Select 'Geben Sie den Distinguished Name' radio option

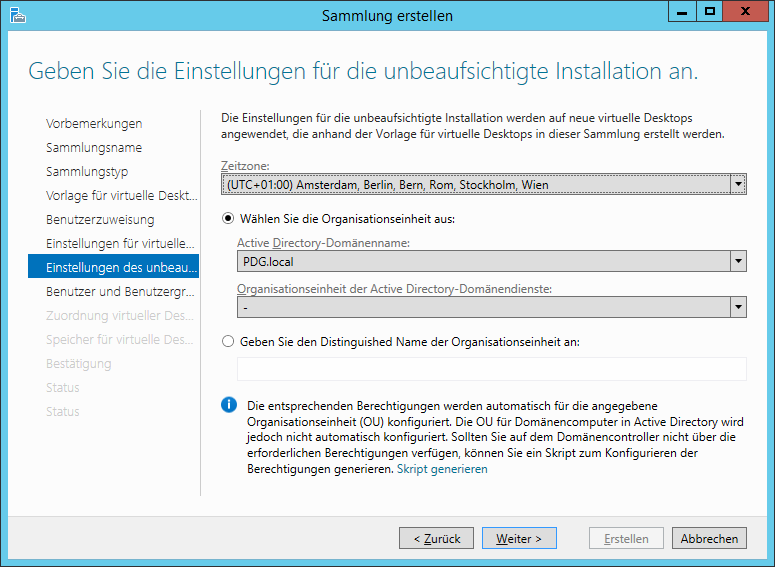[228, 341]
